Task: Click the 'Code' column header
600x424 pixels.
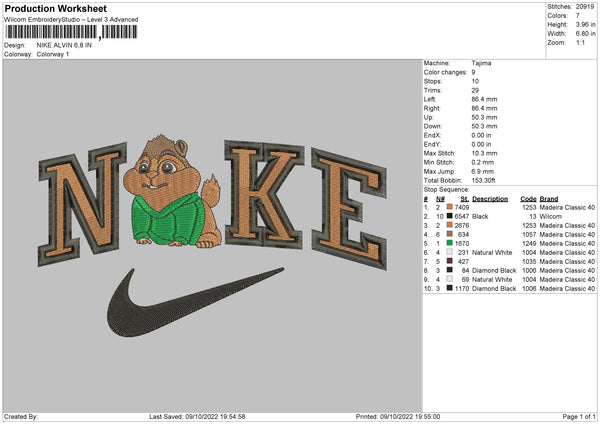Action: [x=528, y=199]
